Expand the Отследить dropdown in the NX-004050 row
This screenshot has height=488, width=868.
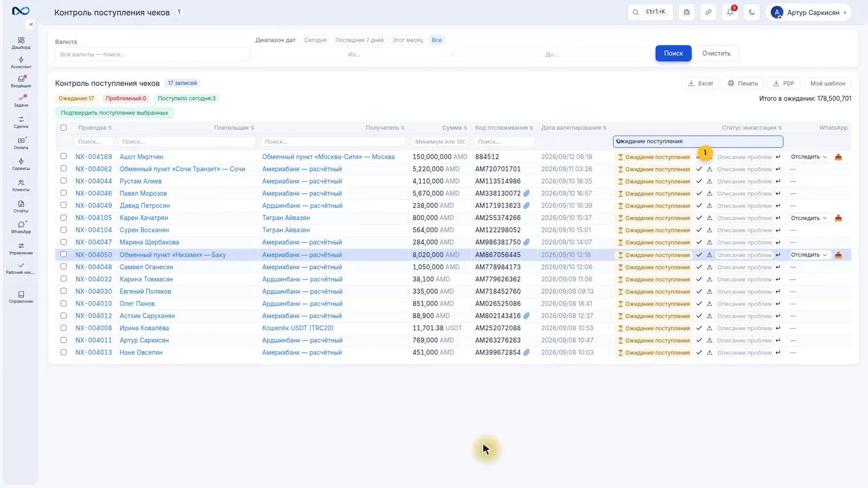[x=809, y=255]
